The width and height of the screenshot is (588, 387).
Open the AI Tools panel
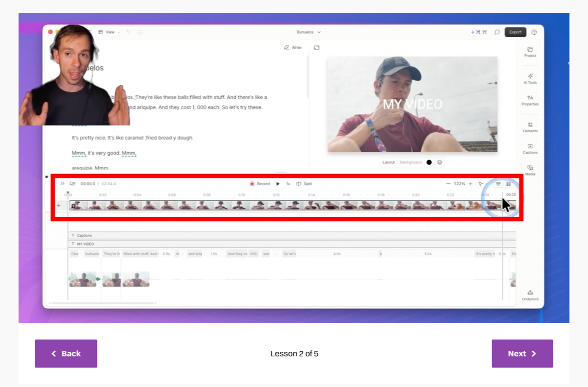(x=530, y=79)
